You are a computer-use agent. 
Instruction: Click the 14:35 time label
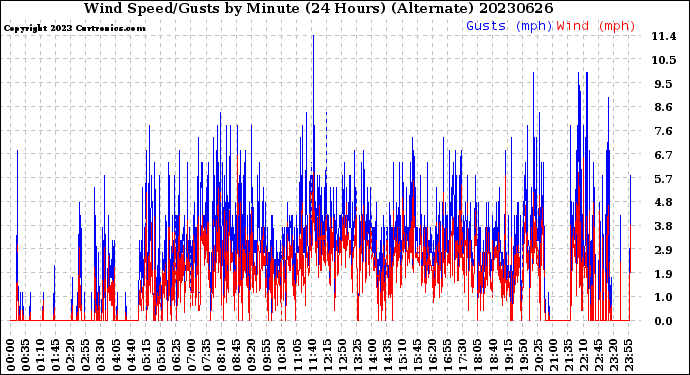(386, 355)
